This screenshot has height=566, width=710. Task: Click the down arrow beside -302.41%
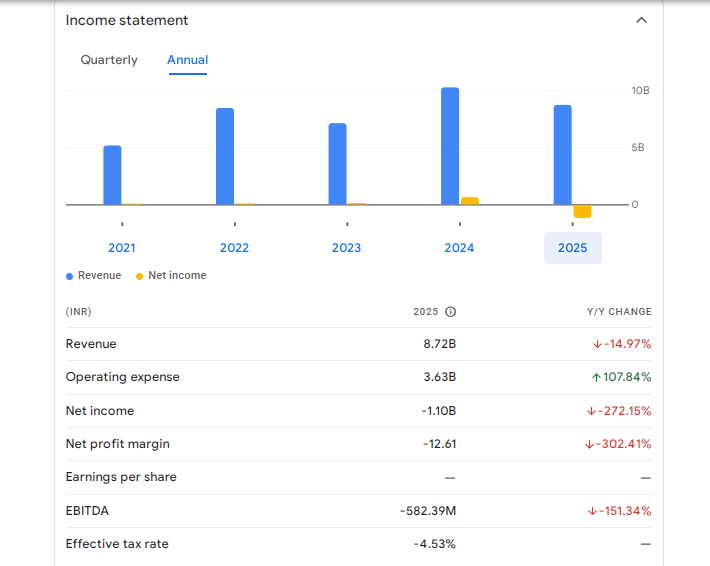click(x=589, y=444)
